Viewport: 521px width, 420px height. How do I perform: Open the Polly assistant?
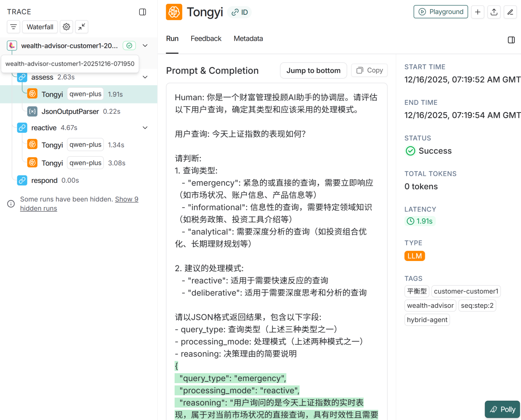pos(502,409)
